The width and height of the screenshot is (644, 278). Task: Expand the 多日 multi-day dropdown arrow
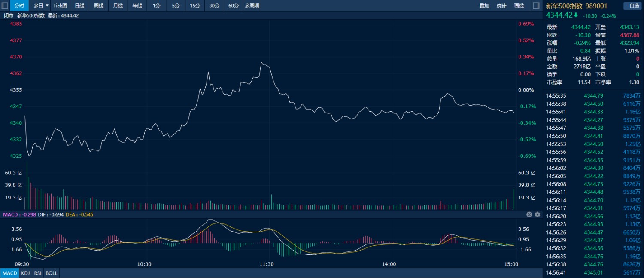coord(47,6)
